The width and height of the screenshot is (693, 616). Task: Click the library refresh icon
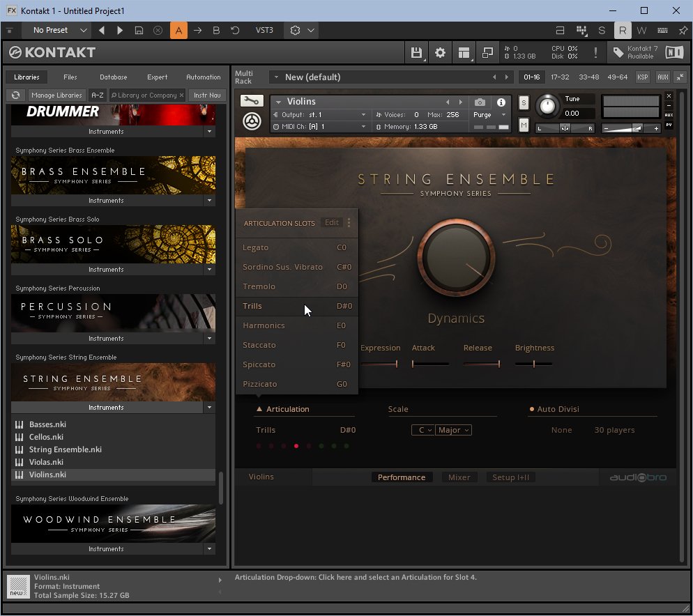tap(16, 95)
